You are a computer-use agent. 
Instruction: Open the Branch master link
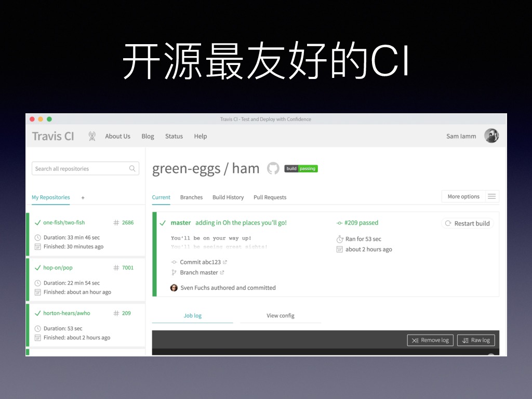click(199, 272)
